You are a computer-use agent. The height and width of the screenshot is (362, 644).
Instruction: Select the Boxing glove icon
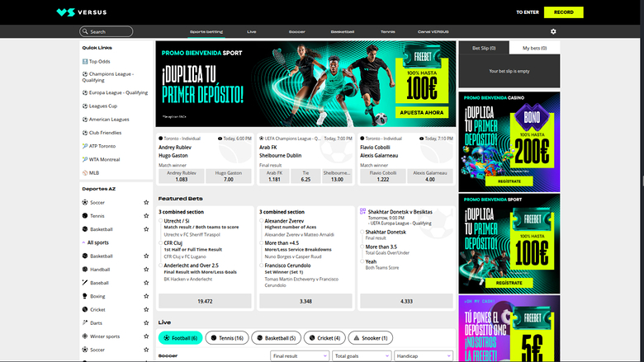(x=84, y=296)
